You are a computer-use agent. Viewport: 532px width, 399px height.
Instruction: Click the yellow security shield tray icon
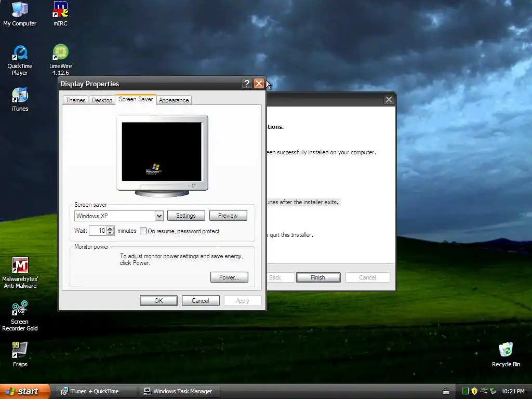(474, 391)
